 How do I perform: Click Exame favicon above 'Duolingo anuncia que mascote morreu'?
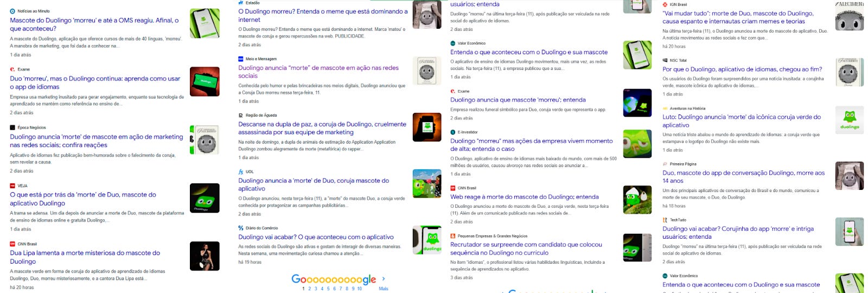point(453,91)
